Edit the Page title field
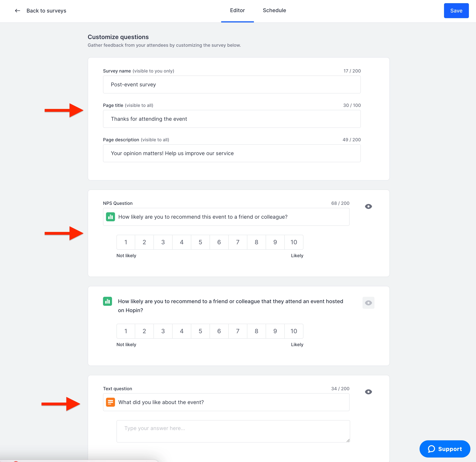 click(232, 119)
